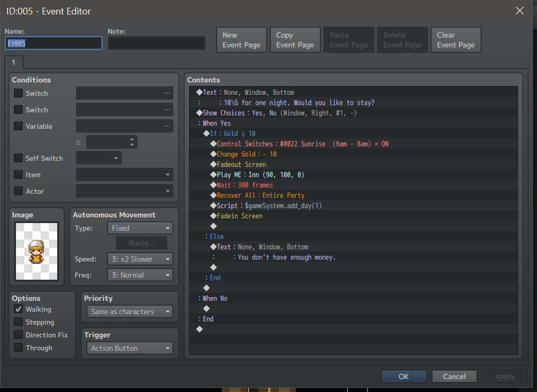537x392 pixels.
Task: Click Copy Event Page button
Action: point(295,40)
